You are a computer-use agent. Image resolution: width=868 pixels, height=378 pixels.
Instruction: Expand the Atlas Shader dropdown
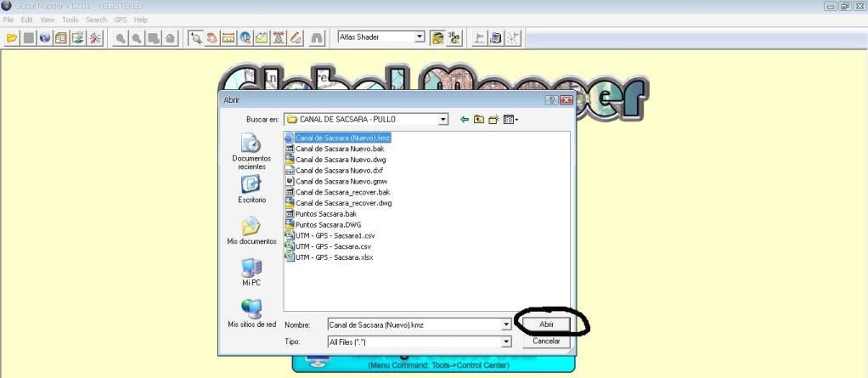point(420,37)
